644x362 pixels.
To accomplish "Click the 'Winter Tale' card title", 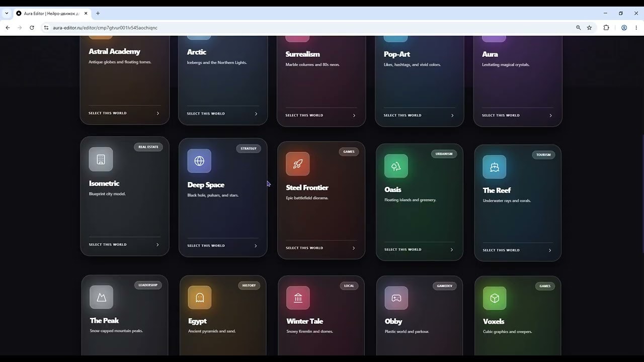I will 304,321.
